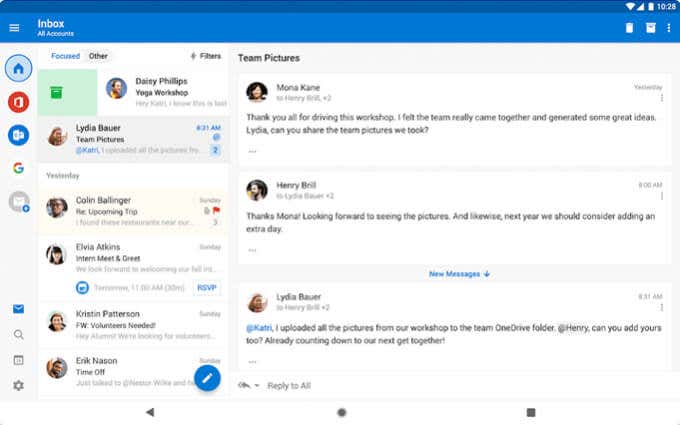Compose new email with pencil button

(x=207, y=378)
